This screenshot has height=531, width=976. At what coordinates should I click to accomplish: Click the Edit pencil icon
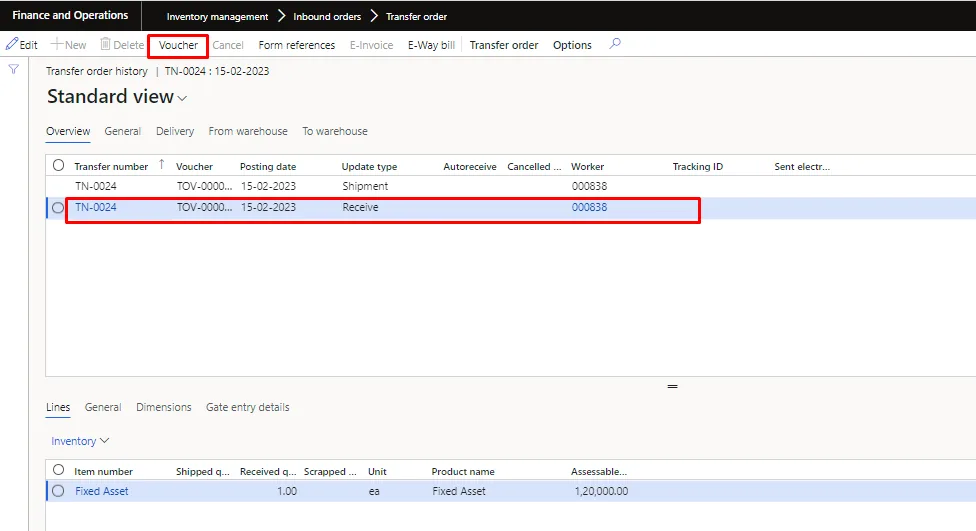[x=12, y=44]
